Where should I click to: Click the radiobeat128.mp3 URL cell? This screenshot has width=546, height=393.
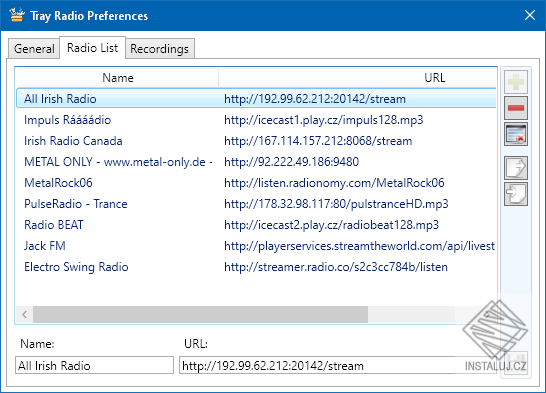[331, 225]
